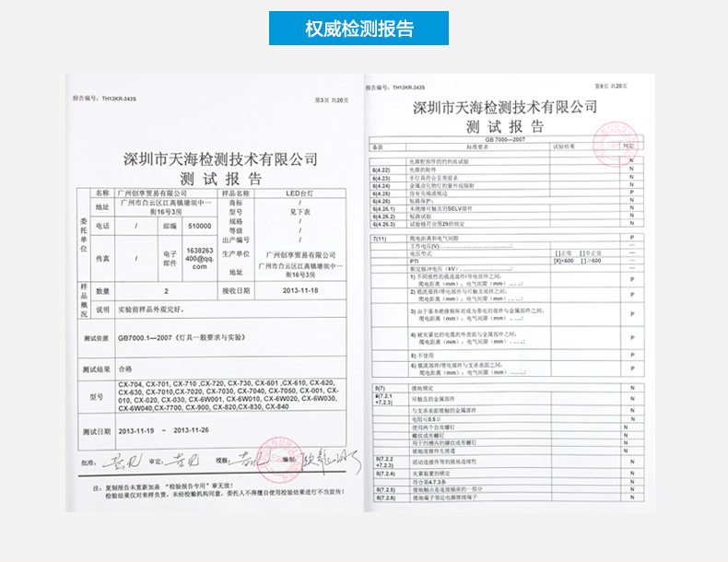Click the 注: 复制报告未重新加盖 footnote
The width and height of the screenshot is (728, 562).
point(218,491)
